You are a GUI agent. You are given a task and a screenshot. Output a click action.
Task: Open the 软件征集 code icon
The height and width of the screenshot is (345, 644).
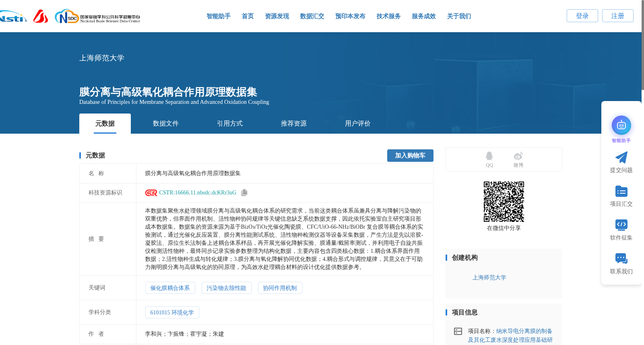click(x=621, y=225)
